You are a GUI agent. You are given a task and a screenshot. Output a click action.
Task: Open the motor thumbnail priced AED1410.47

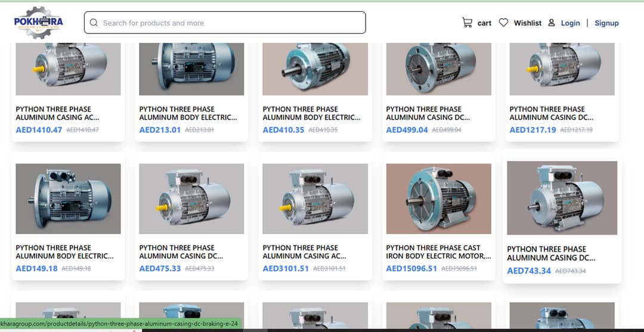68,69
